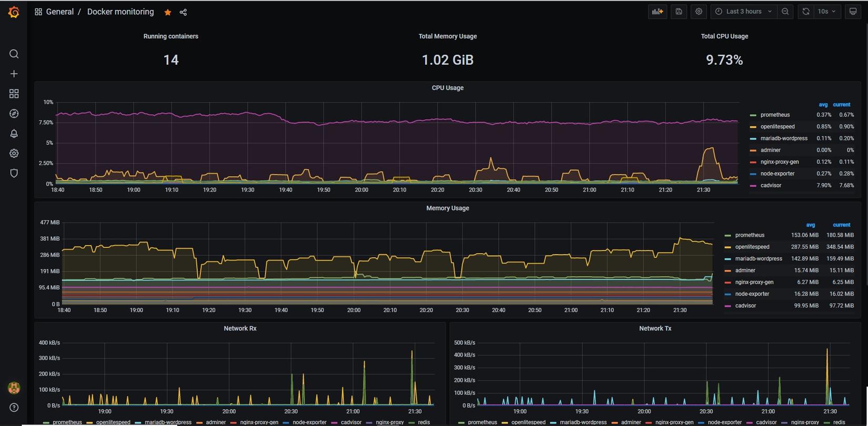Open the dashboard search icon
Viewport: 868px width, 426px height.
tap(14, 54)
